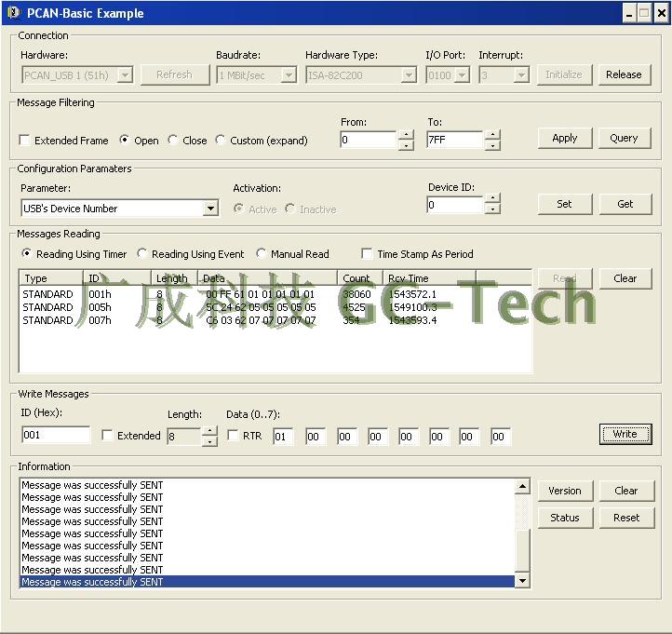Decrease the filter To value

click(492, 145)
